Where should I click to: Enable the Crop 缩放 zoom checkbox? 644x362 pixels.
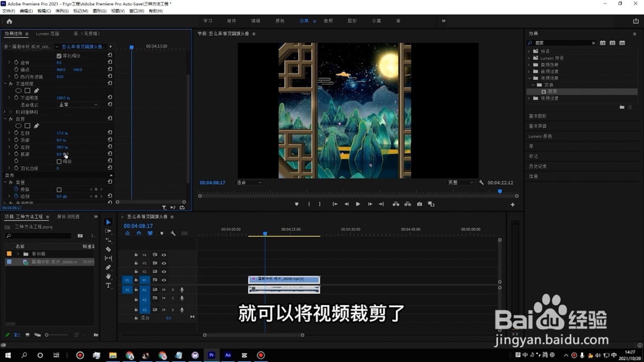(59, 161)
